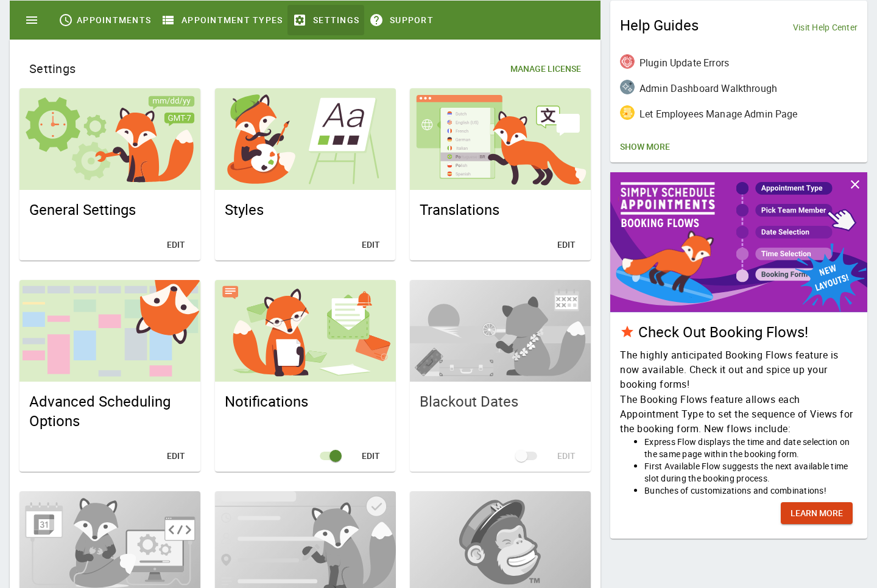This screenshot has height=588, width=877.
Task: Click Learn More about Booking Flows
Action: coord(817,513)
